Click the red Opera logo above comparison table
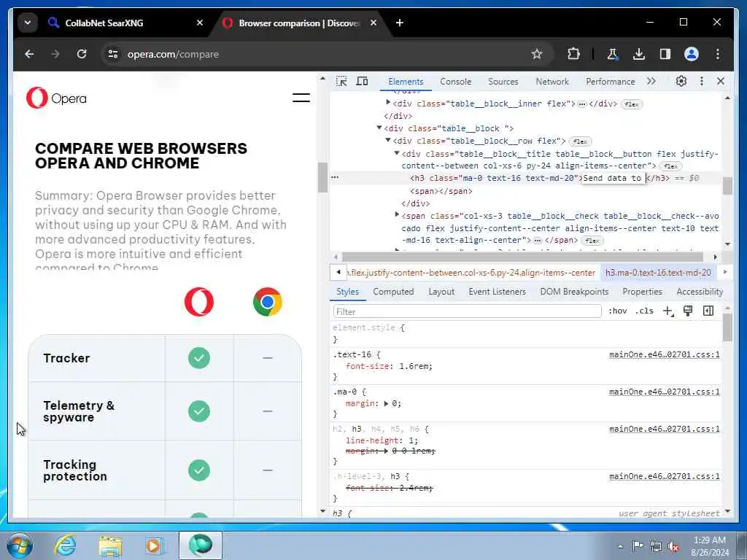Screen dimensions: 747x560 pyautogui.click(x=198, y=301)
